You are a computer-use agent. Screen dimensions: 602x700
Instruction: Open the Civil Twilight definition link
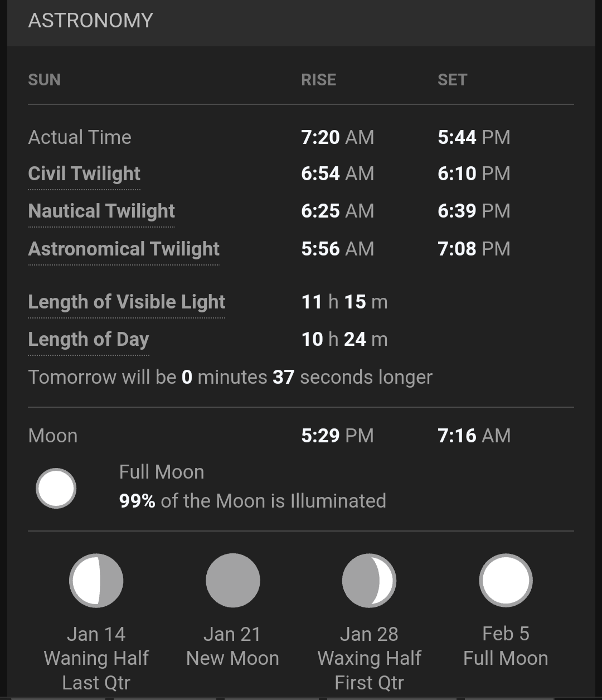(x=84, y=173)
